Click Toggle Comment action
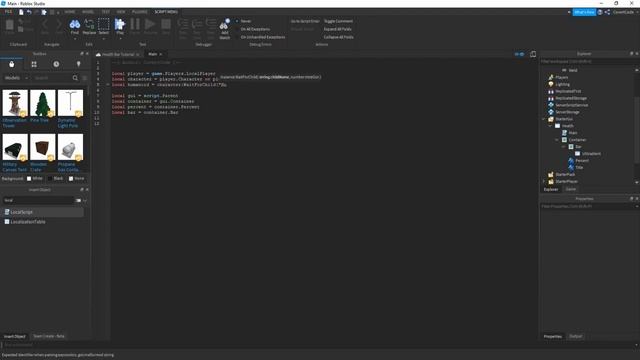 338,21
